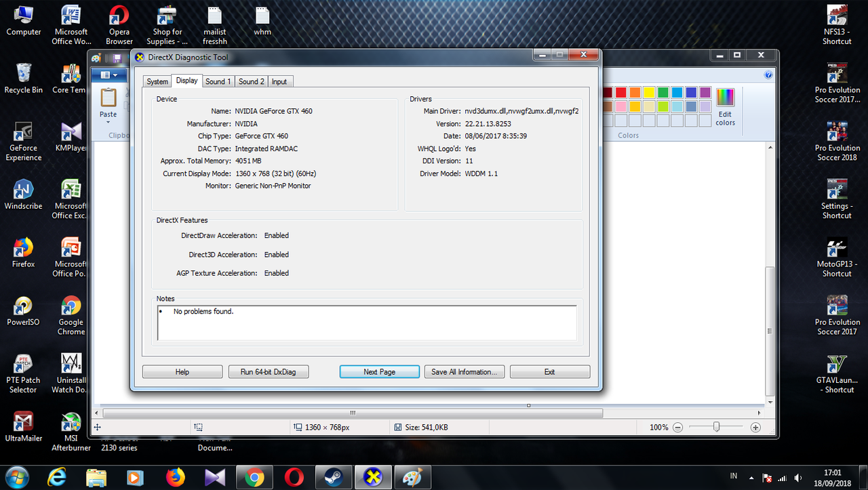Open Internet Explorer from the taskbar
This screenshot has height=490, width=868.
(x=57, y=477)
